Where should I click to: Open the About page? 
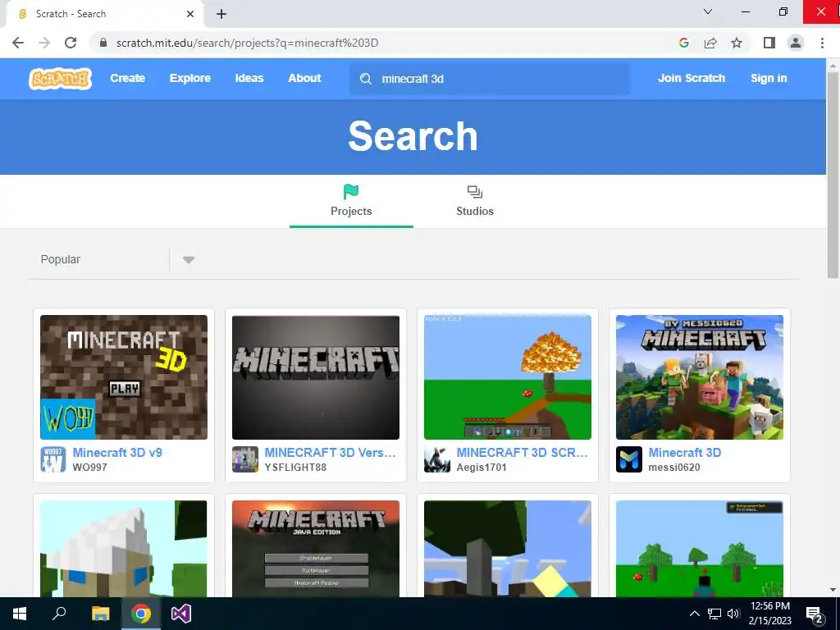(x=304, y=78)
